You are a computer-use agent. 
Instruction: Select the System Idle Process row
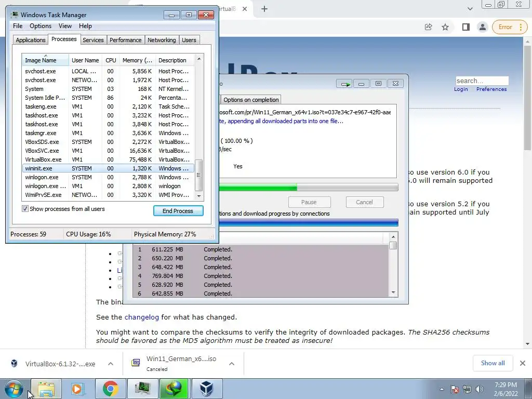click(x=108, y=98)
